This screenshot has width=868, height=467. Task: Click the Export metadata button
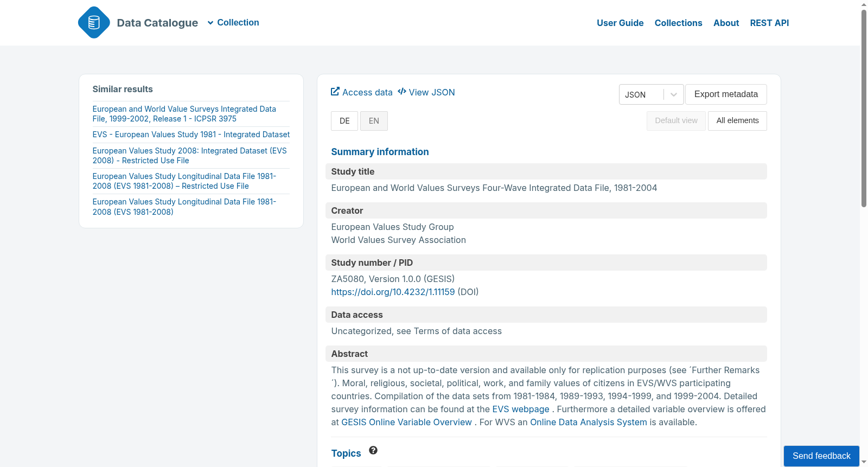726,94
